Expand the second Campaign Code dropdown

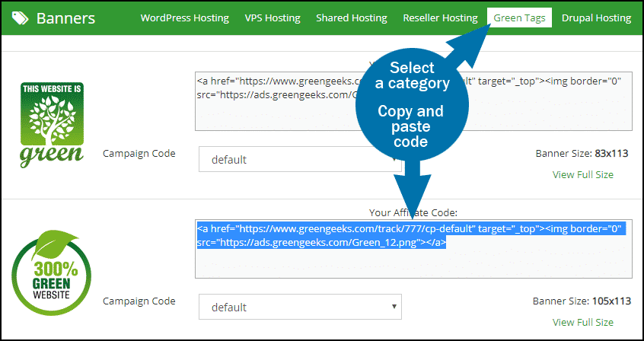[300, 307]
